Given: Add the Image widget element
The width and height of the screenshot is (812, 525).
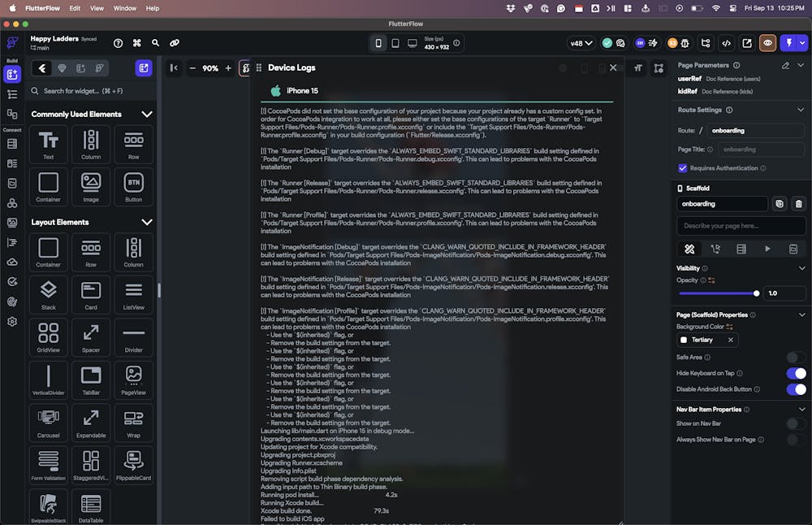Looking at the screenshot, I should pos(91,187).
